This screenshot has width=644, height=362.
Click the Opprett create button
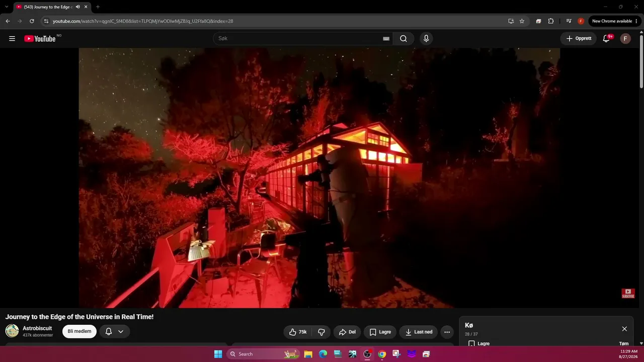(x=579, y=39)
